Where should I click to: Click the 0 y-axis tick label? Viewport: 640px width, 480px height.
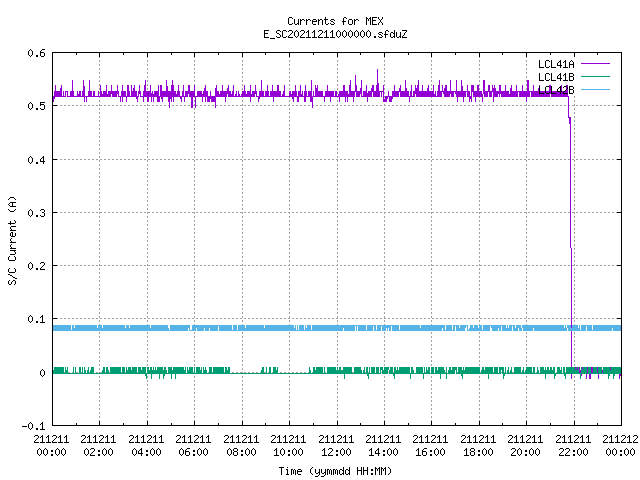tap(42, 373)
